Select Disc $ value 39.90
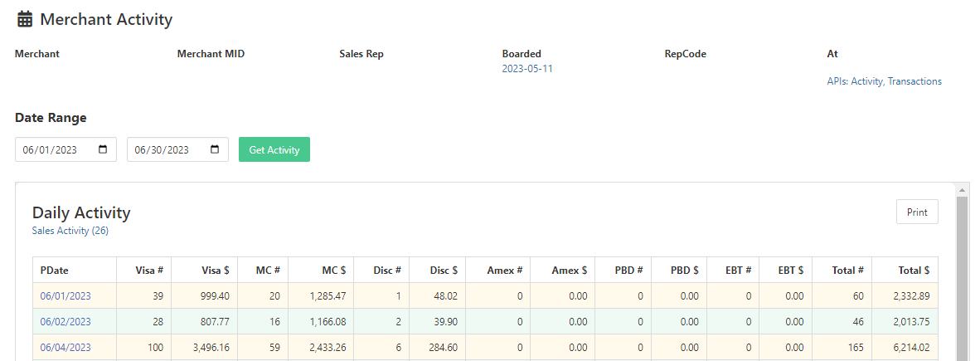This screenshot has width=980, height=361. pyautogui.click(x=446, y=322)
